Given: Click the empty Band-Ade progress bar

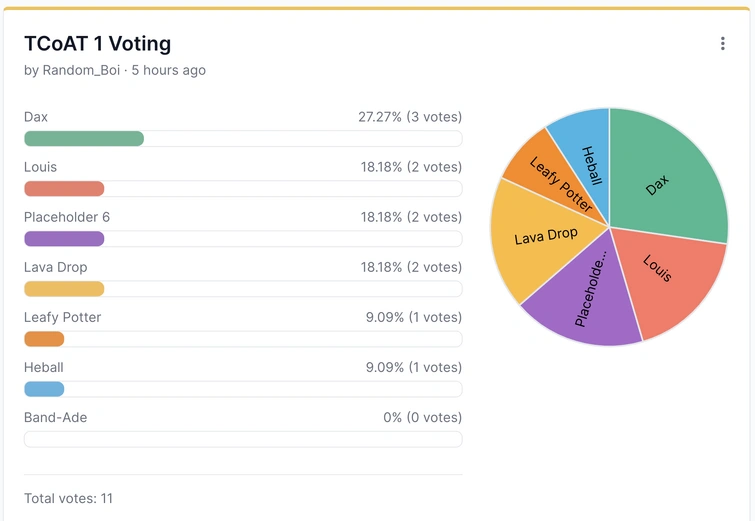Looking at the screenshot, I should pyautogui.click(x=243, y=439).
